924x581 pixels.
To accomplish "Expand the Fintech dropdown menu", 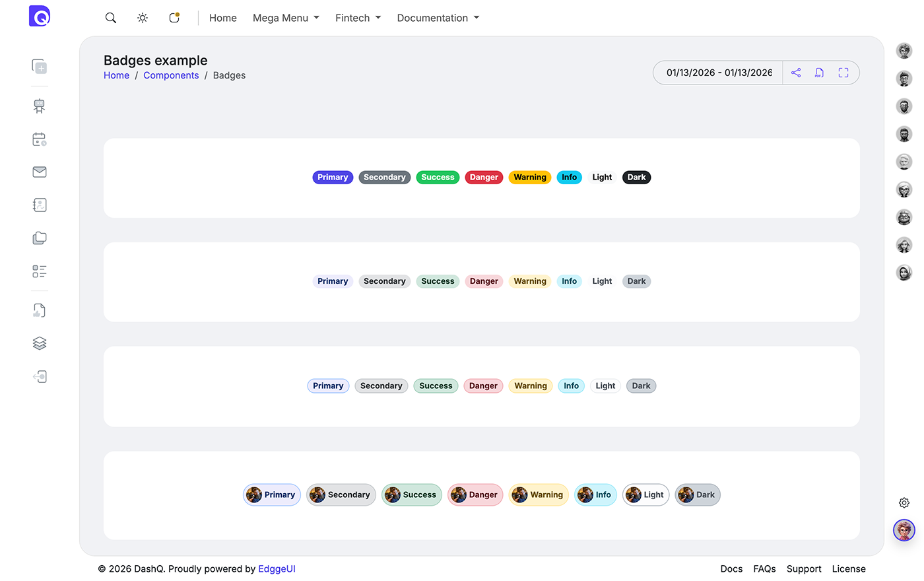I will pyautogui.click(x=358, y=18).
